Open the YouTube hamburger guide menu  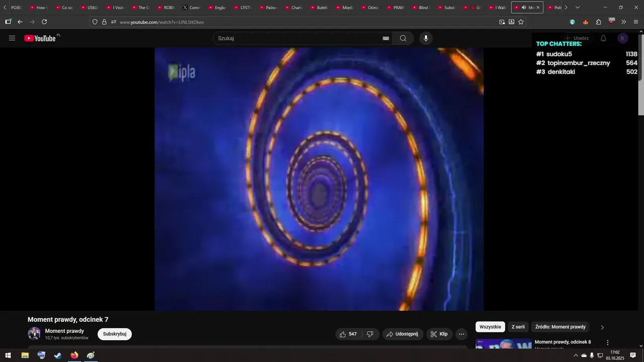12,38
